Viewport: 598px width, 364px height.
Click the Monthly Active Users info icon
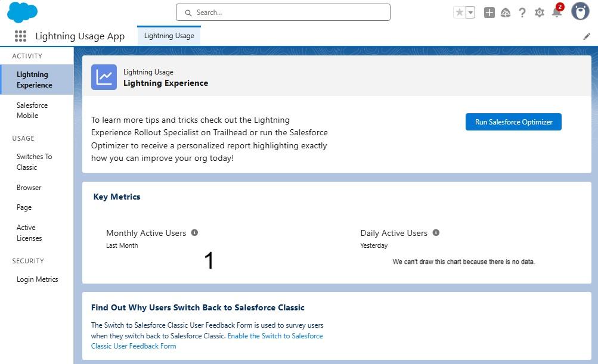194,232
